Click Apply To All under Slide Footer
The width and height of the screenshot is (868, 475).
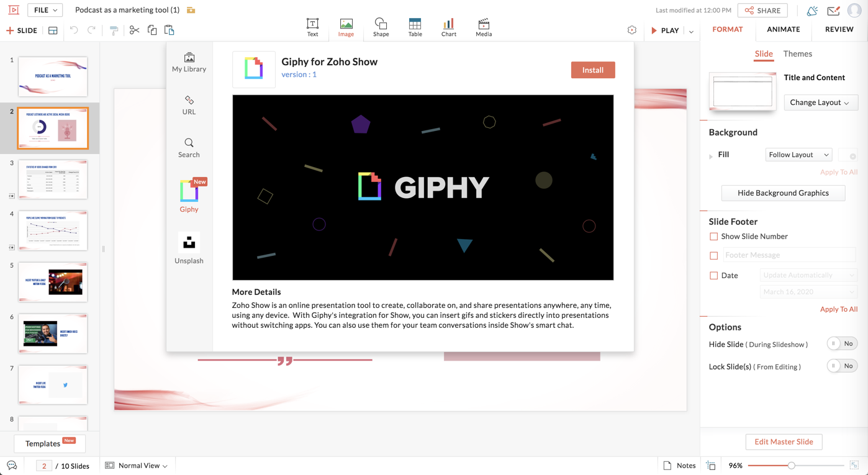(838, 309)
